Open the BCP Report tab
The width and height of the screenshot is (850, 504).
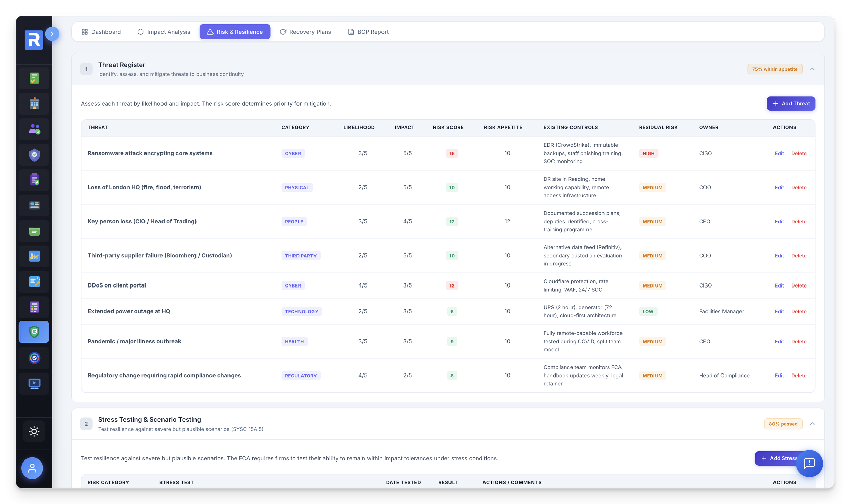pyautogui.click(x=368, y=32)
